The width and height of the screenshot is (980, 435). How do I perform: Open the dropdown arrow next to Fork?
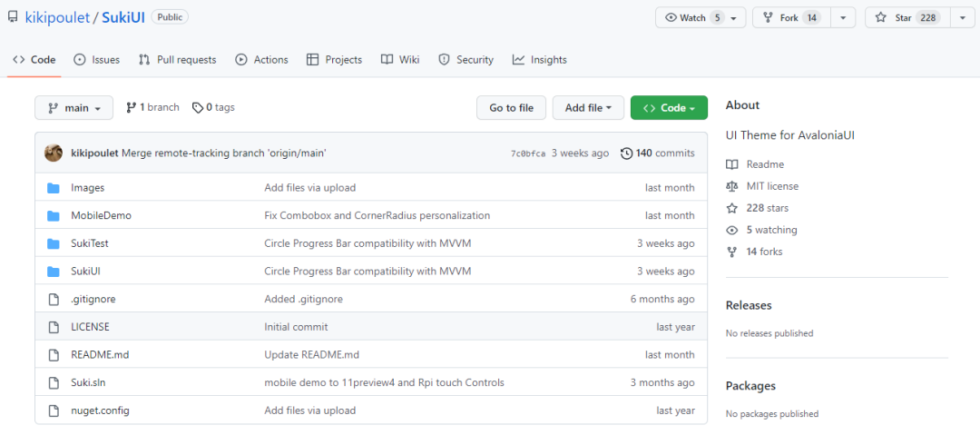click(843, 17)
